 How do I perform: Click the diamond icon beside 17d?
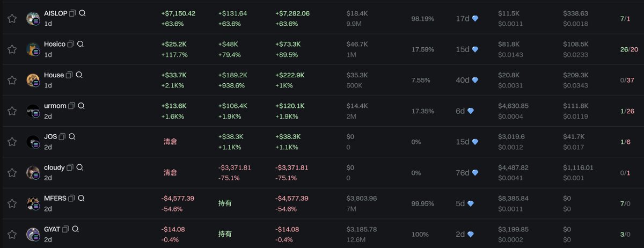[475, 18]
